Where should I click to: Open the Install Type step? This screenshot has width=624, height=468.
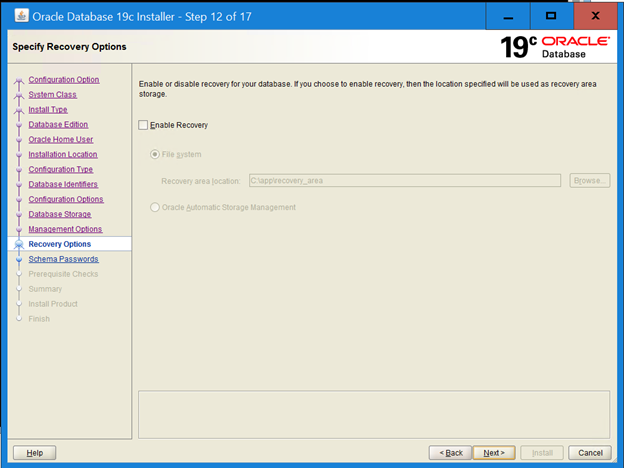click(x=48, y=109)
